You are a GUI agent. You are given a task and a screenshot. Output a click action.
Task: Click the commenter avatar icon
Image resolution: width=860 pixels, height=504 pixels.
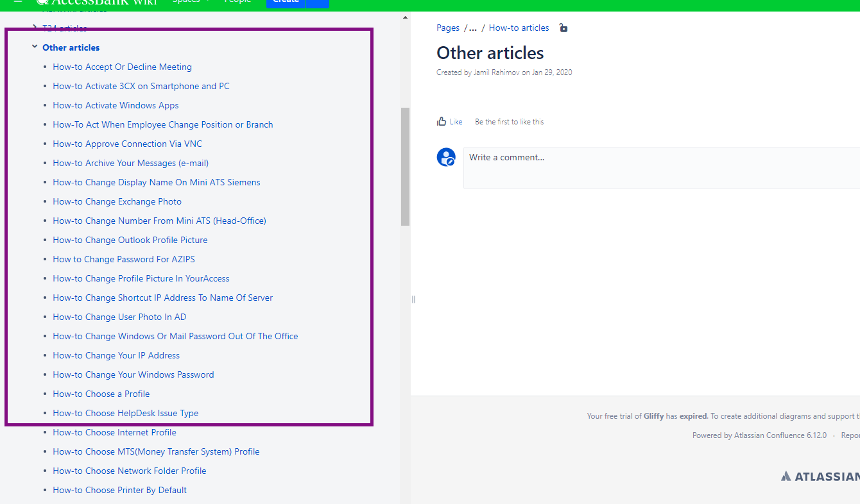click(x=446, y=157)
